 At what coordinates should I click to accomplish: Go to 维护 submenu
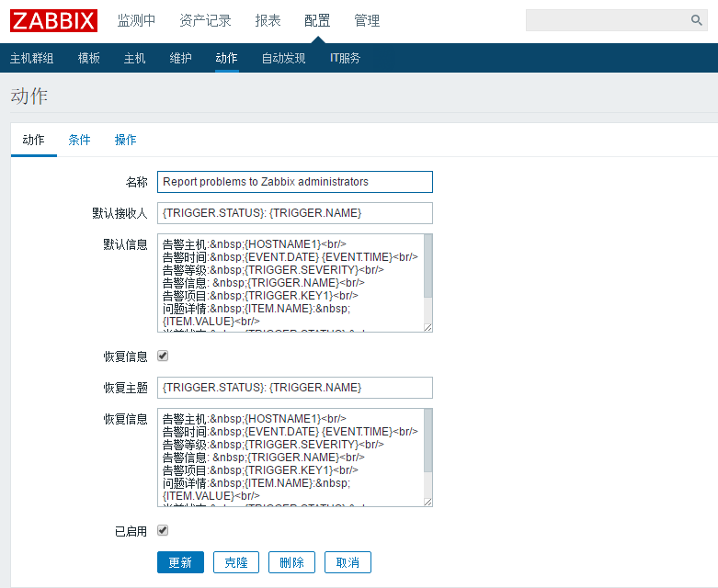tap(180, 58)
